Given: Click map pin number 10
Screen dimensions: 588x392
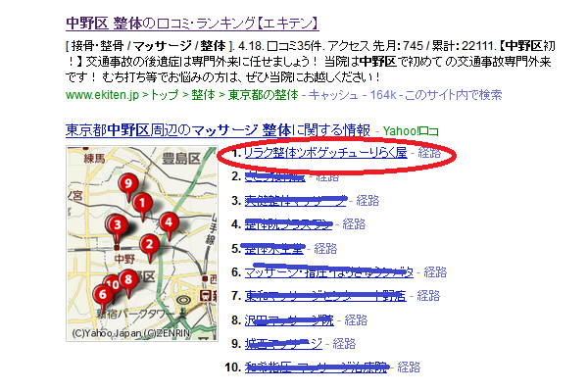Looking at the screenshot, I should pyautogui.click(x=112, y=283).
